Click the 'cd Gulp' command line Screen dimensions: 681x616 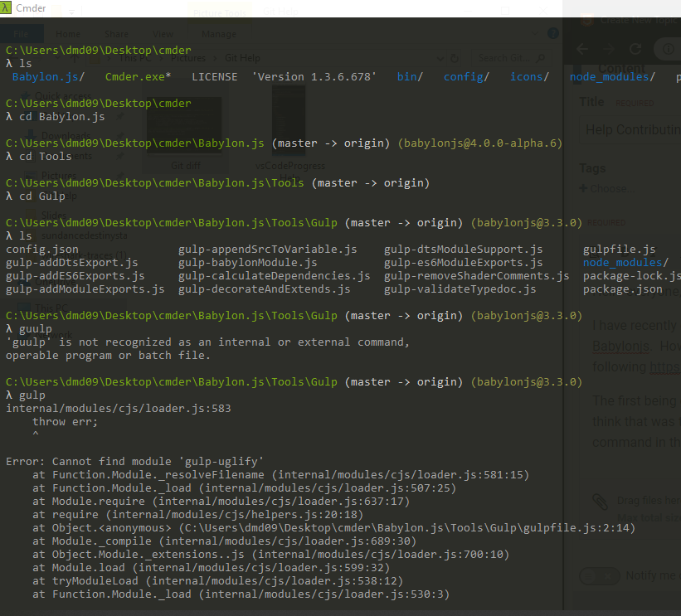coord(35,196)
